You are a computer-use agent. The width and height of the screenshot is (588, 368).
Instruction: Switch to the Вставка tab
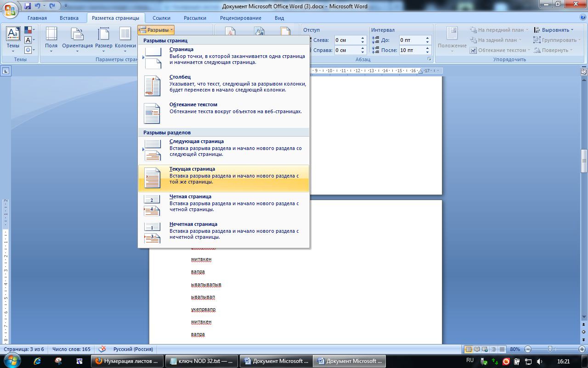coord(69,18)
